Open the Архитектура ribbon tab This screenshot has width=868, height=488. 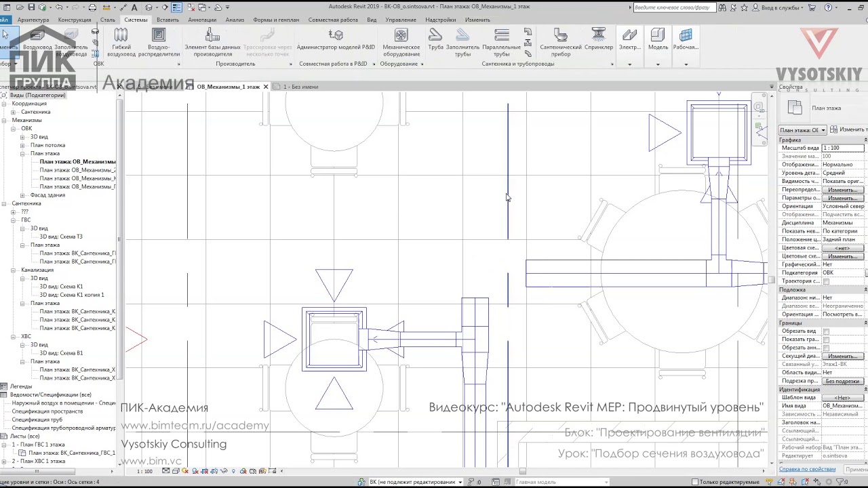(x=33, y=20)
